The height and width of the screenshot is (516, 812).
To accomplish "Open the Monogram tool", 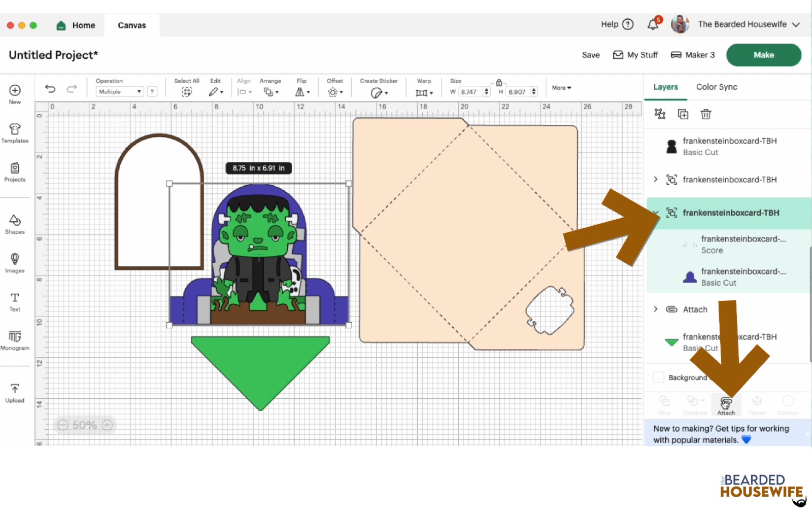I will (x=15, y=340).
